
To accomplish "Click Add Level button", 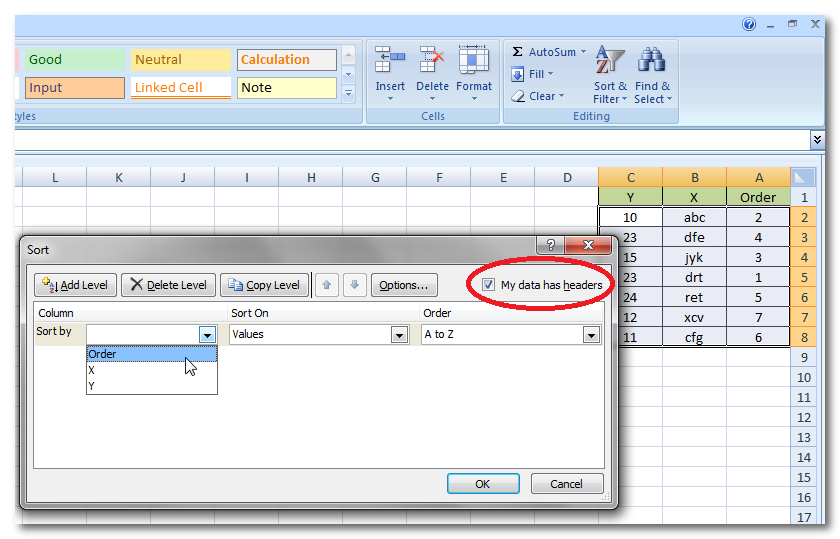I will (x=76, y=285).
